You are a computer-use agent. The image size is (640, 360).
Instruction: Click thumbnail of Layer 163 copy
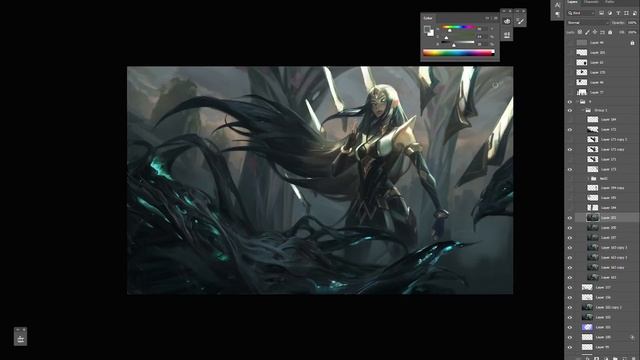click(592, 268)
